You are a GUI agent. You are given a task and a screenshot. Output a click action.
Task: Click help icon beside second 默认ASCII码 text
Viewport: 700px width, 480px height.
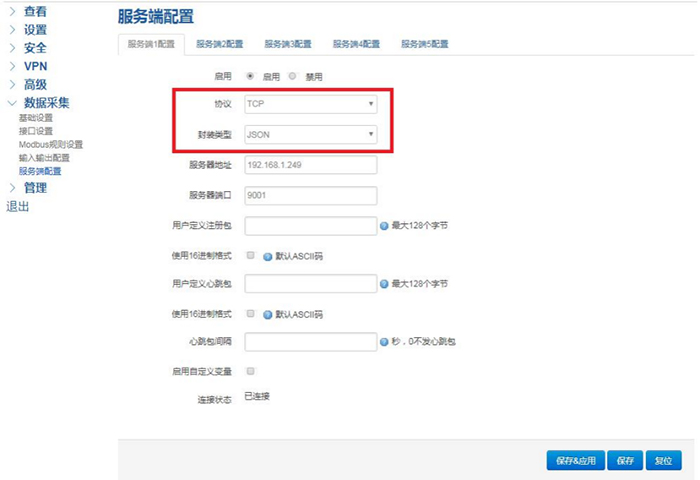(267, 315)
